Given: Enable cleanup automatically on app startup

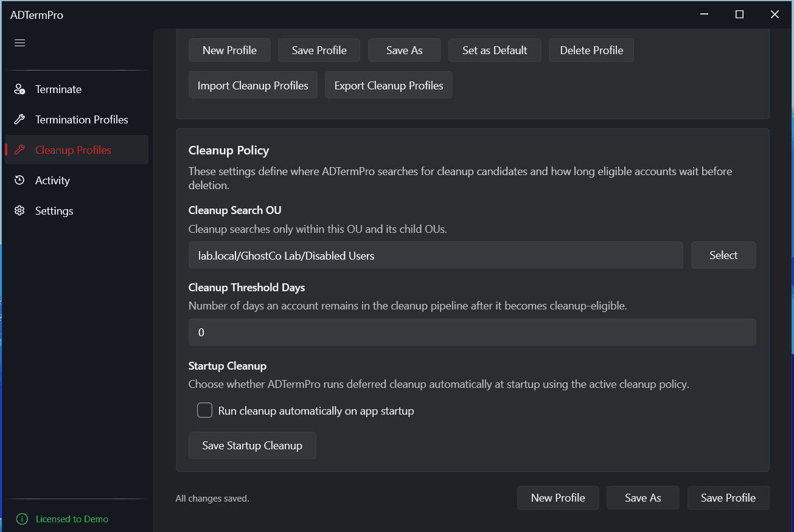Looking at the screenshot, I should click(x=204, y=410).
